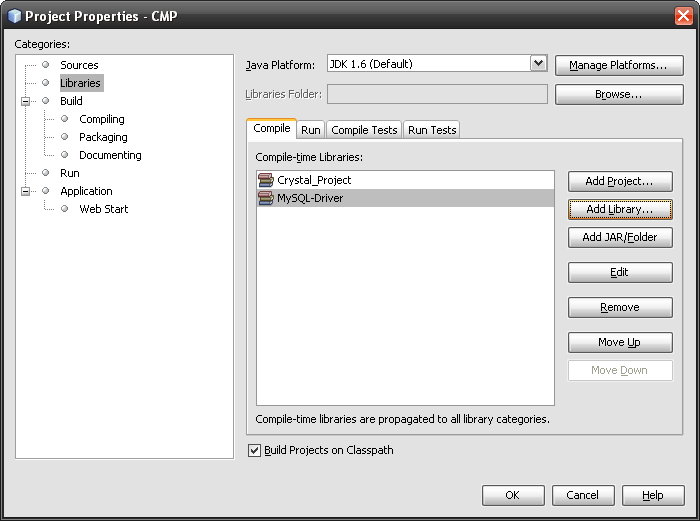Collapse the Build tree node
The height and width of the screenshot is (521, 700).
[25, 101]
